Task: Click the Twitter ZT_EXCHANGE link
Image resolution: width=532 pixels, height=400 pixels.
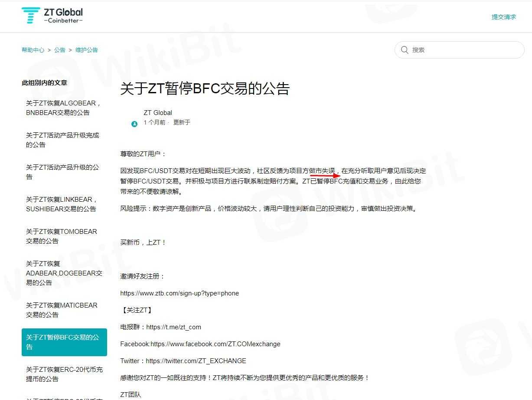Action: [x=196, y=361]
